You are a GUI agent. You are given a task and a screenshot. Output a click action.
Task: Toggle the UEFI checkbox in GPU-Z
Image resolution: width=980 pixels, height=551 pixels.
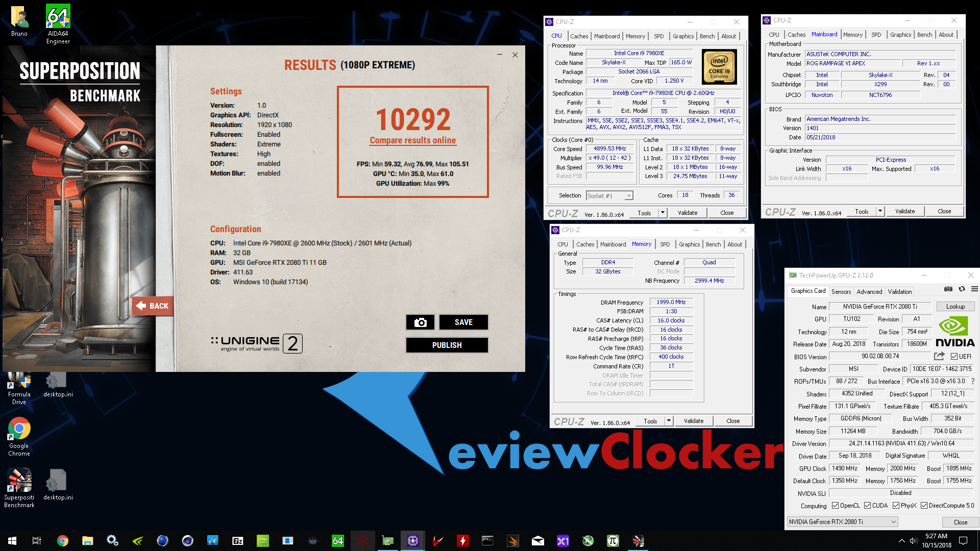pyautogui.click(x=954, y=356)
